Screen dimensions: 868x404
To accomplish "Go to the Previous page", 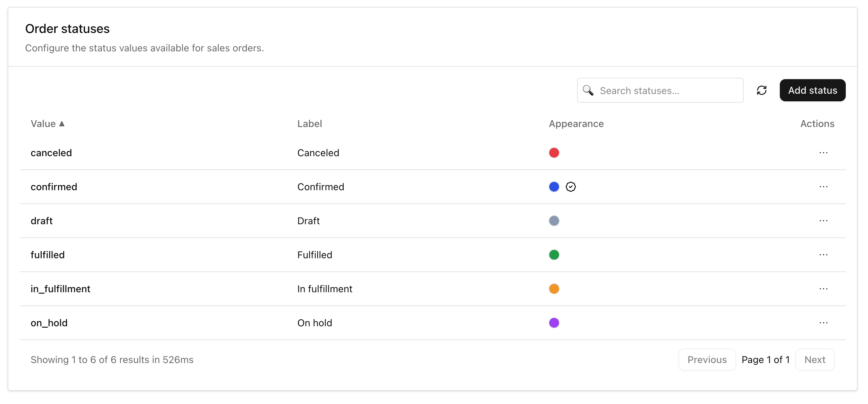I will 707,360.
